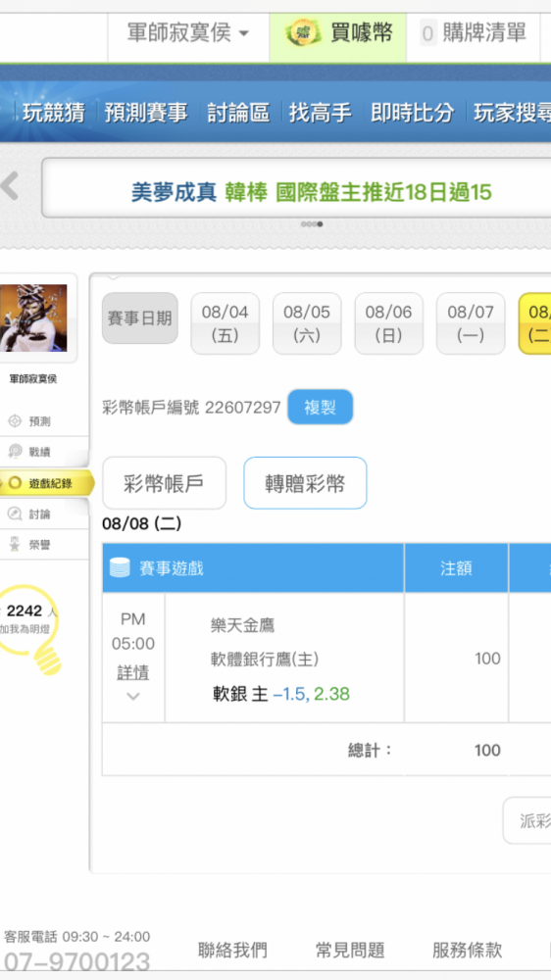Click the 複製 copy button
551x980 pixels.
pyautogui.click(x=321, y=407)
